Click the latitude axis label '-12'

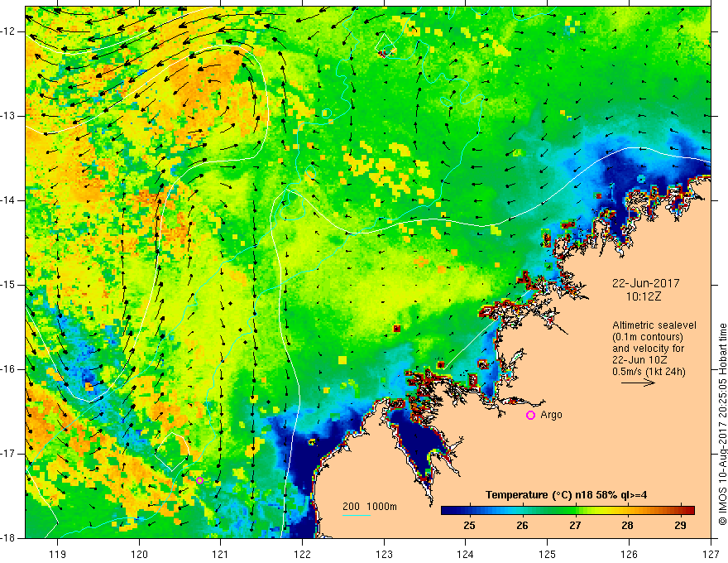[x=9, y=31]
